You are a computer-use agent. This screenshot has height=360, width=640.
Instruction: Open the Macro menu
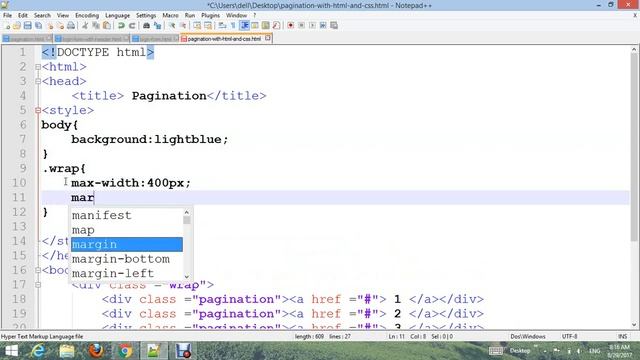point(170,15)
